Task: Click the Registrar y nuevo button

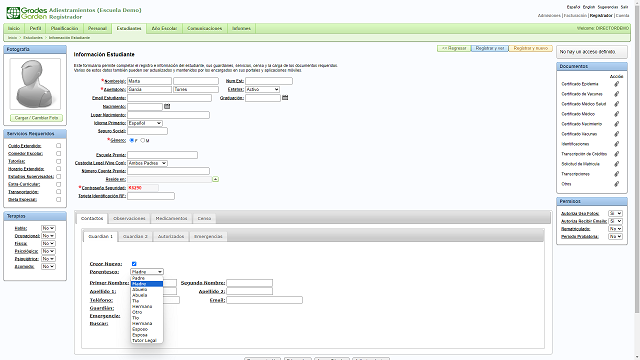Action: pos(531,48)
